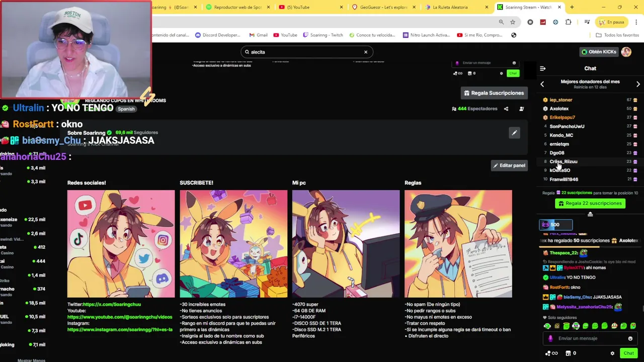The image size is (644, 362).
Task: Send the message with the green Chat button
Action: 628,353
